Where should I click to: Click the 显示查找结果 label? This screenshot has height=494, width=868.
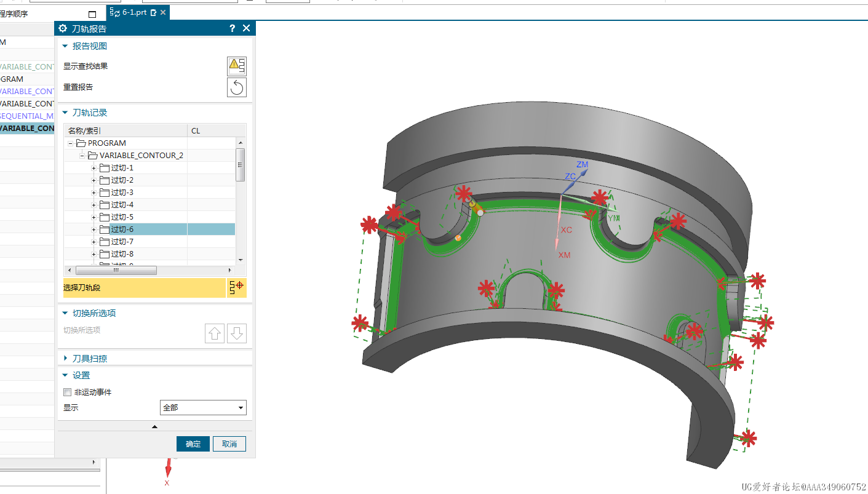(86, 66)
